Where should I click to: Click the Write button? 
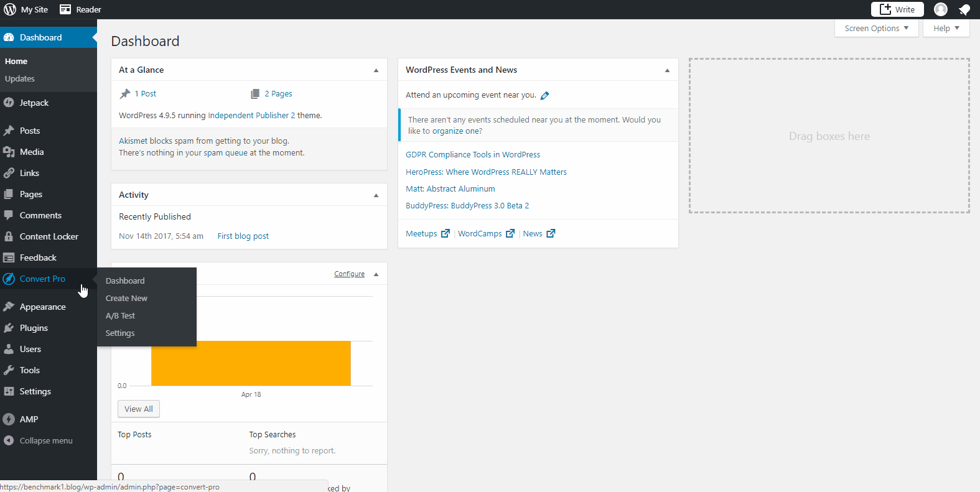[897, 9]
